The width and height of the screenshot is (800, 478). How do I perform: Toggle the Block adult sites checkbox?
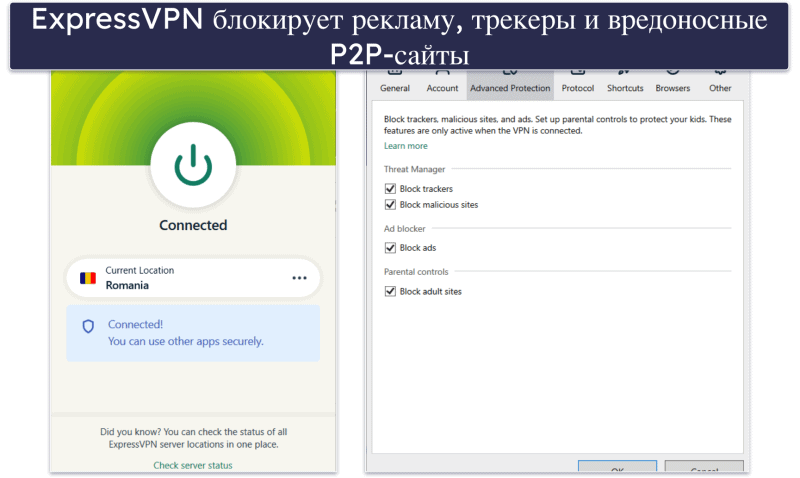click(x=390, y=291)
